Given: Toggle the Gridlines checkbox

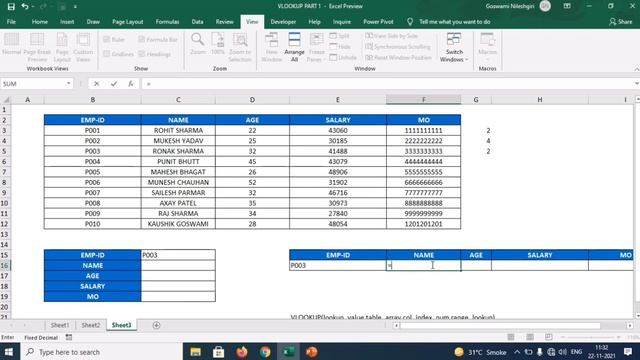Looking at the screenshot, I should coord(118,54).
